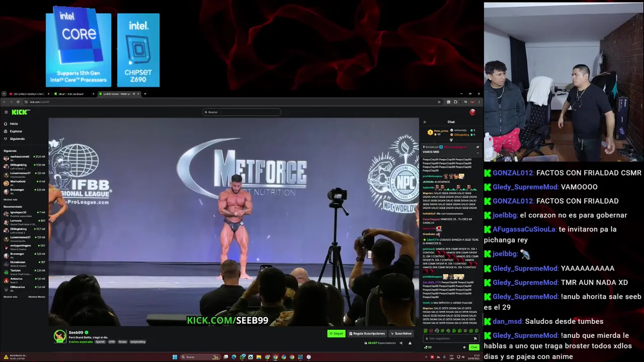Open MarinaGold channel in the sidebar
The height and width of the screenshot is (362, 644).
pyautogui.click(x=24, y=183)
